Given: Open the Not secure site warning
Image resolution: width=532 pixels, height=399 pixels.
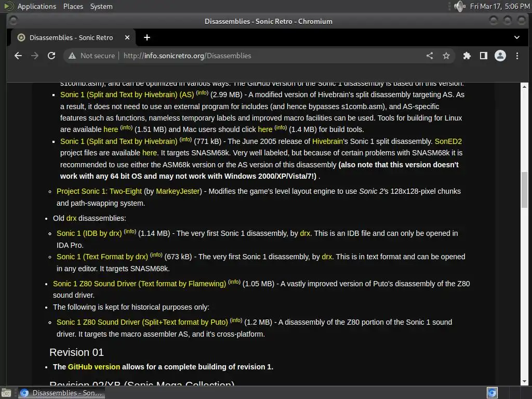Looking at the screenshot, I should click(91, 56).
